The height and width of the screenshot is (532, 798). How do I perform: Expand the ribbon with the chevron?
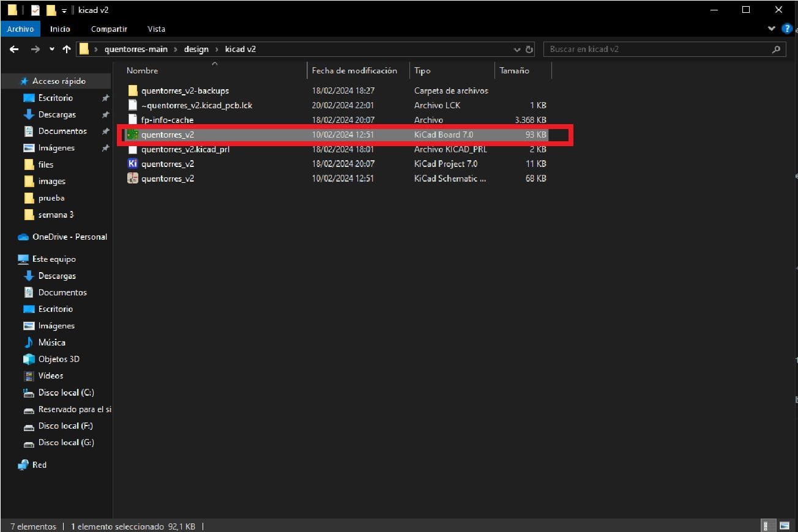coord(771,29)
